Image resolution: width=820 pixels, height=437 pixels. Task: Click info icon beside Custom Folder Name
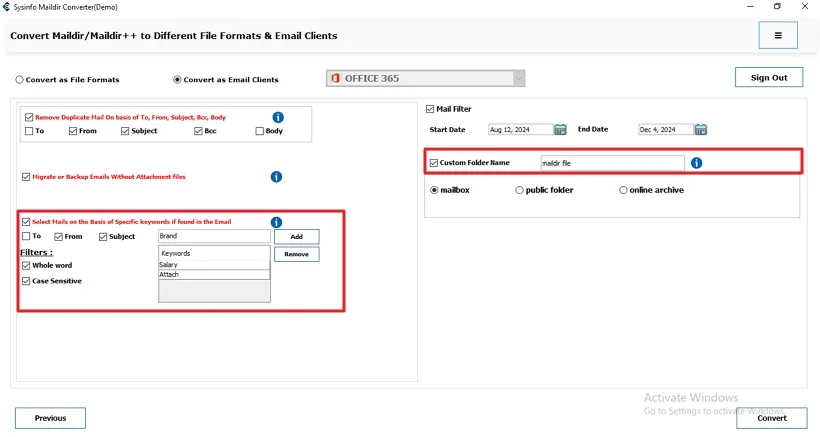[696, 163]
